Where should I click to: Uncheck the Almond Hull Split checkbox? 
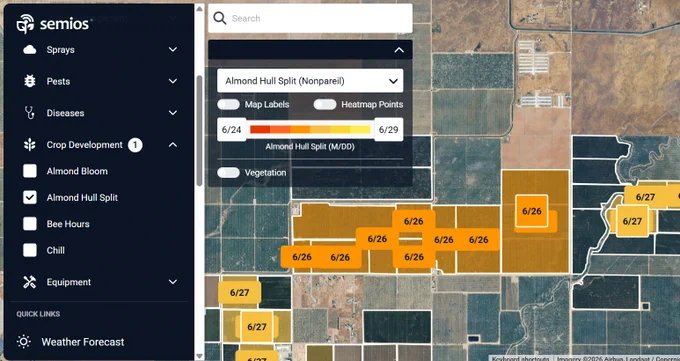coord(30,197)
